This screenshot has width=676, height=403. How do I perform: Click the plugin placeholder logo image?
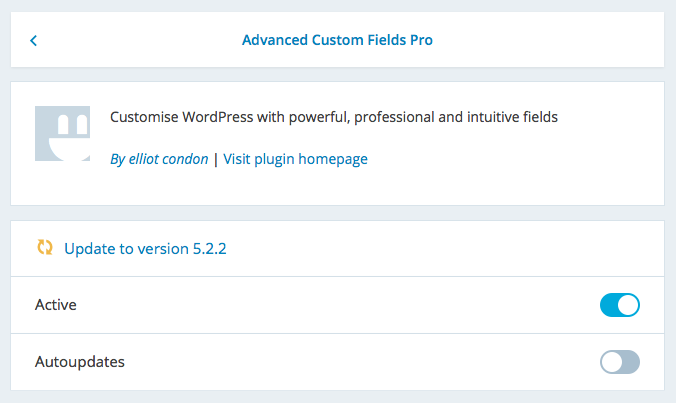point(63,134)
